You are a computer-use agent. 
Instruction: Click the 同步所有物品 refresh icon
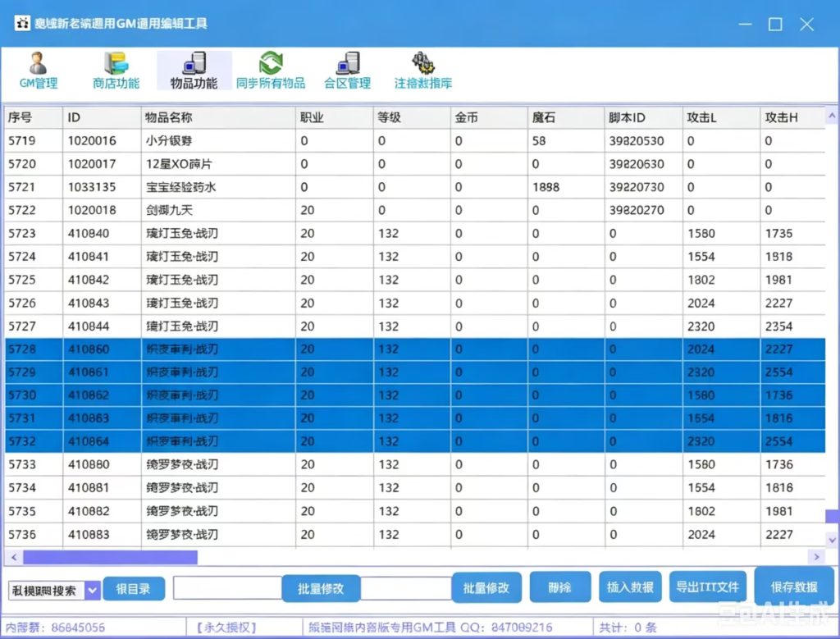tap(271, 64)
